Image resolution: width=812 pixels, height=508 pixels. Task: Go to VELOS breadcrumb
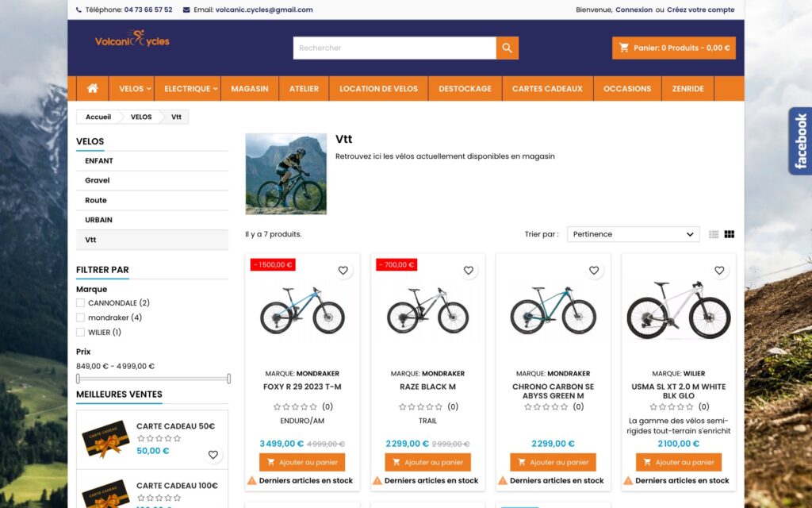point(141,117)
